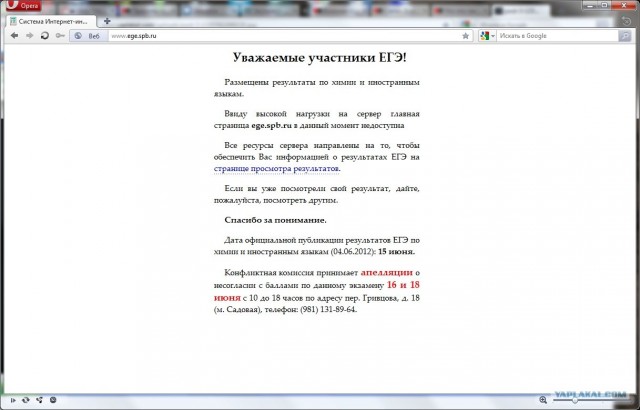
Task: Close the Opera window
Action: click(x=624, y=5)
